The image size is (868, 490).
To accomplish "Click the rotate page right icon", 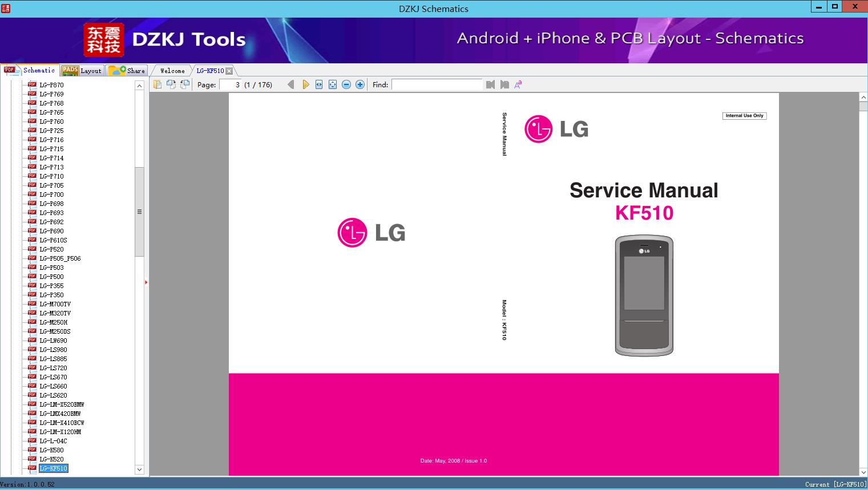I will [185, 84].
